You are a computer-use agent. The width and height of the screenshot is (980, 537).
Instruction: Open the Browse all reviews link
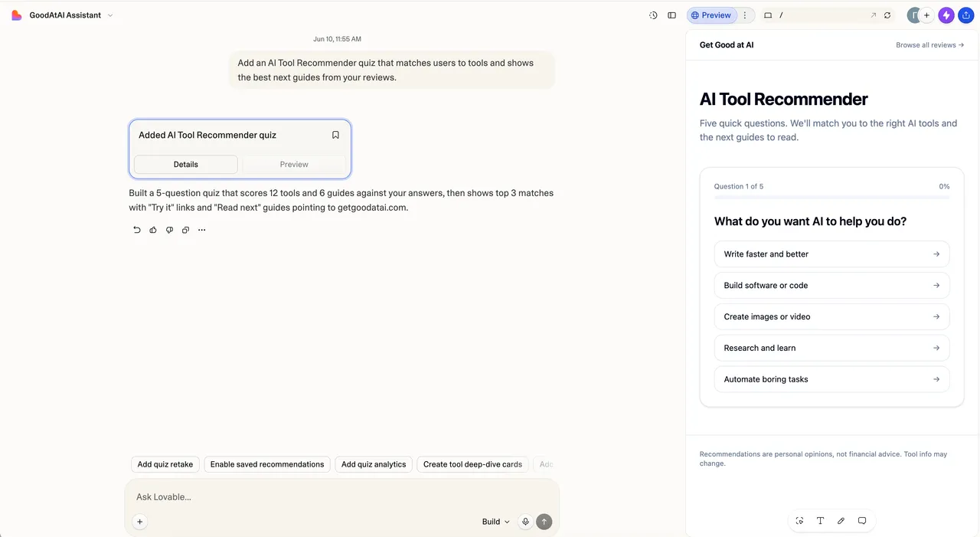[x=929, y=45]
